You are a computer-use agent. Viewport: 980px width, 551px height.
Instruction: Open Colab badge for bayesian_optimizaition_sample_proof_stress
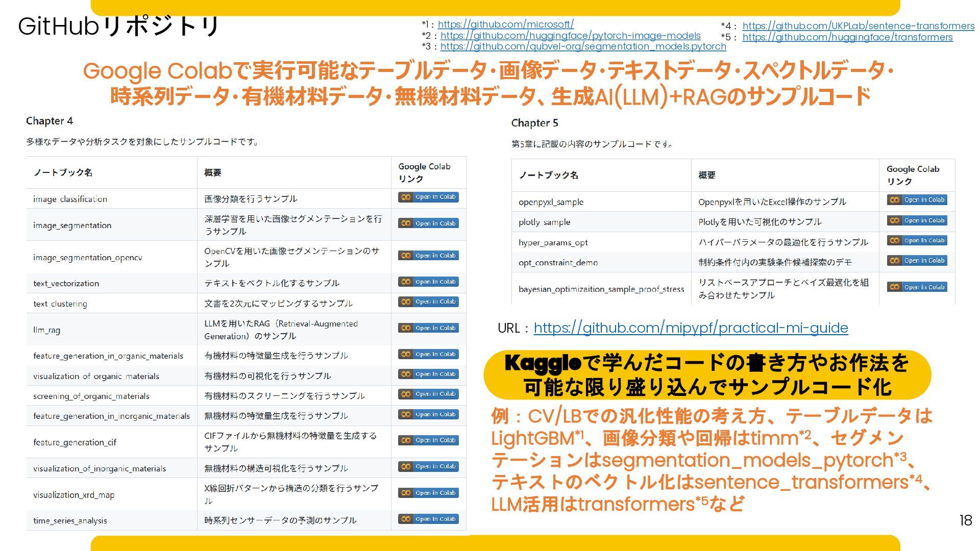[x=917, y=287]
